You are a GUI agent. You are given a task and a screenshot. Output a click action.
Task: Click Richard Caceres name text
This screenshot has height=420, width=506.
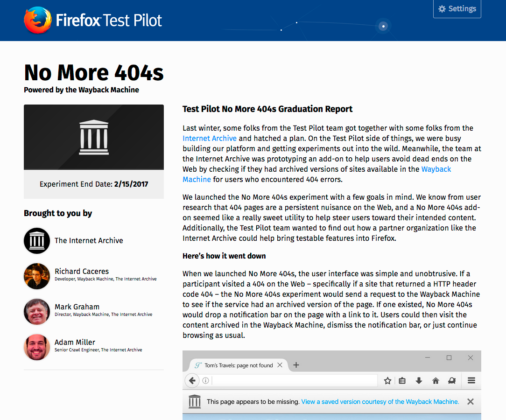[x=82, y=271]
